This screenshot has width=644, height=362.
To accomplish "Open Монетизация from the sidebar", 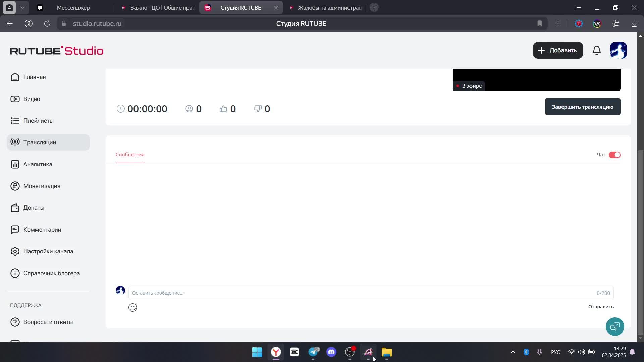I will [x=15, y=186].
